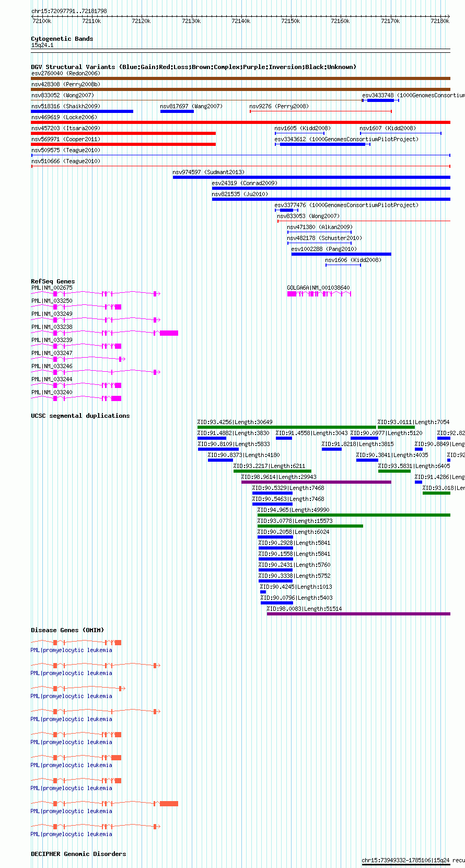
Task: Select the PML|NM_033247 transcript label
Action: click(52, 353)
